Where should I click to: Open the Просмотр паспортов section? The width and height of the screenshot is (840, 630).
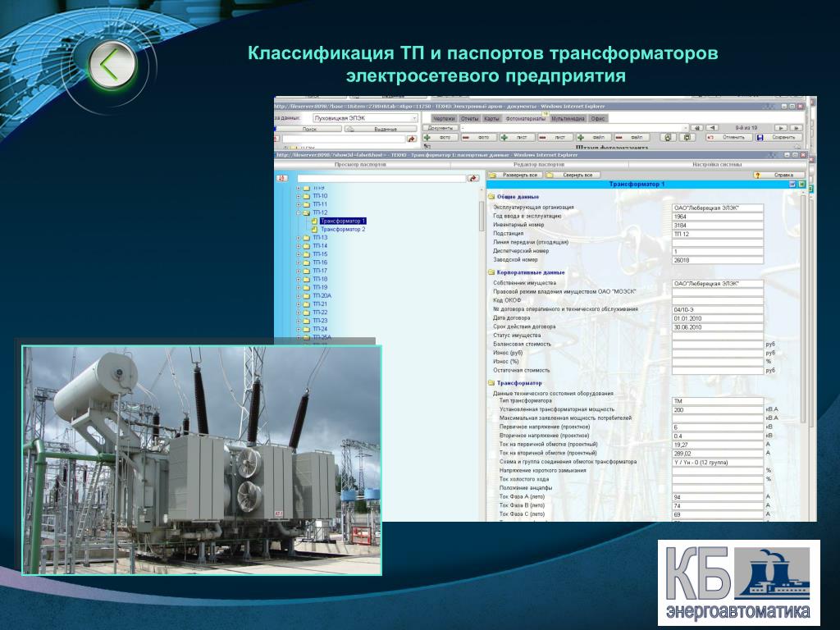[x=360, y=164]
